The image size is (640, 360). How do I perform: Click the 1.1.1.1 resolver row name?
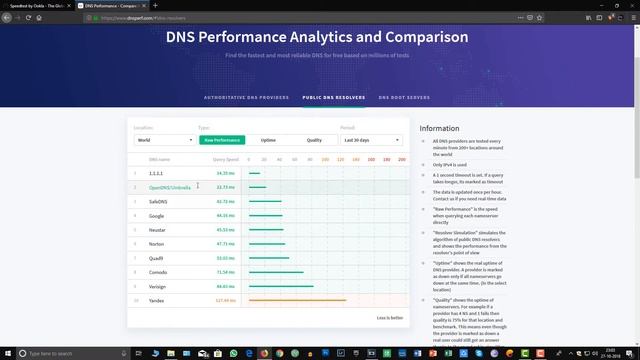coord(156,173)
